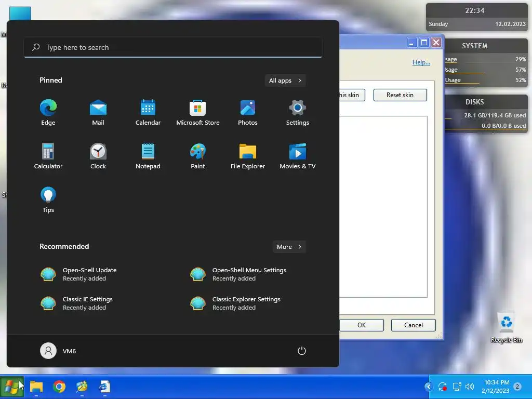532x399 pixels.
Task: Open Settings from pinned apps
Action: (x=298, y=112)
